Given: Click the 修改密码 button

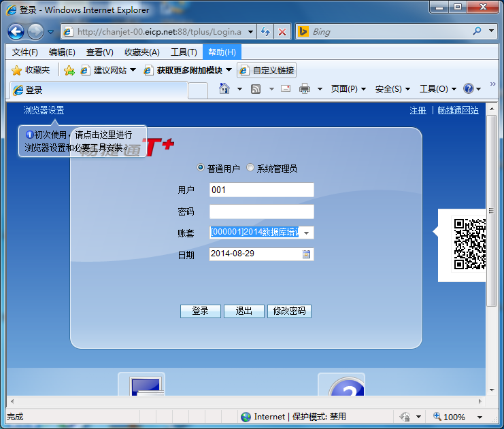Looking at the screenshot, I should (x=289, y=311).
